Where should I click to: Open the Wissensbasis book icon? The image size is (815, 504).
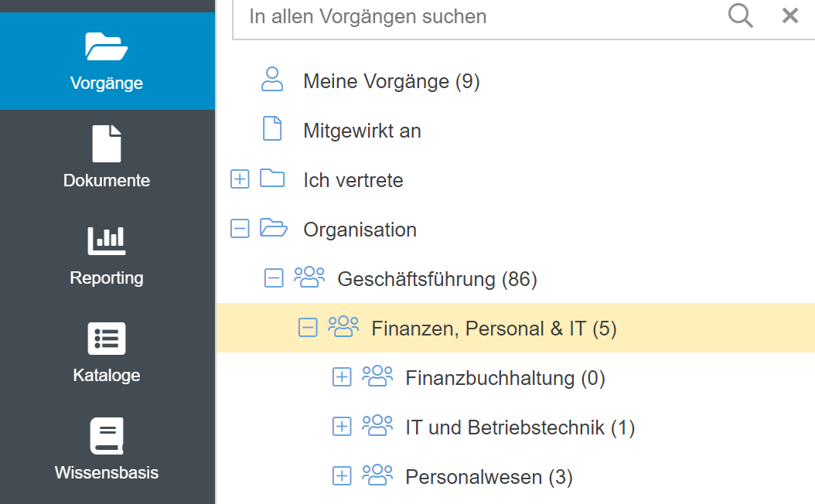click(107, 436)
